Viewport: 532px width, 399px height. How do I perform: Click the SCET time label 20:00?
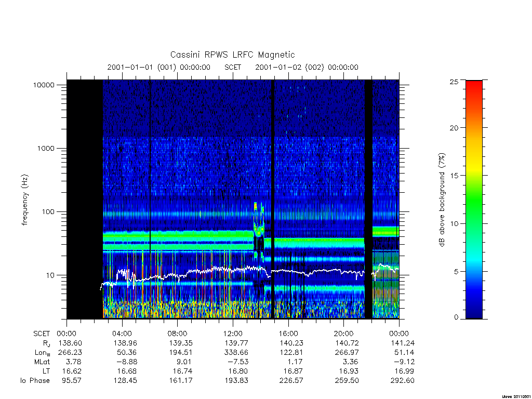(343, 334)
